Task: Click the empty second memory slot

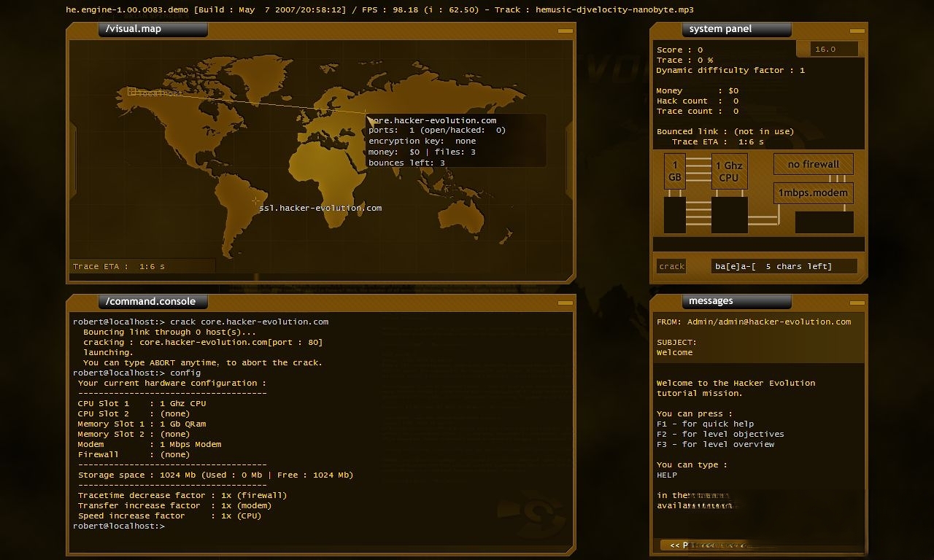Action: point(675,215)
